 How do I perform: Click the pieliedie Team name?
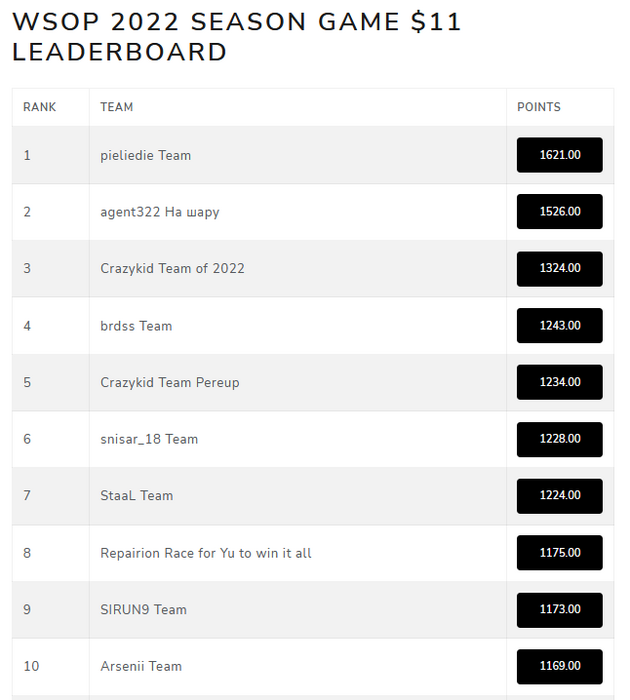[146, 155]
